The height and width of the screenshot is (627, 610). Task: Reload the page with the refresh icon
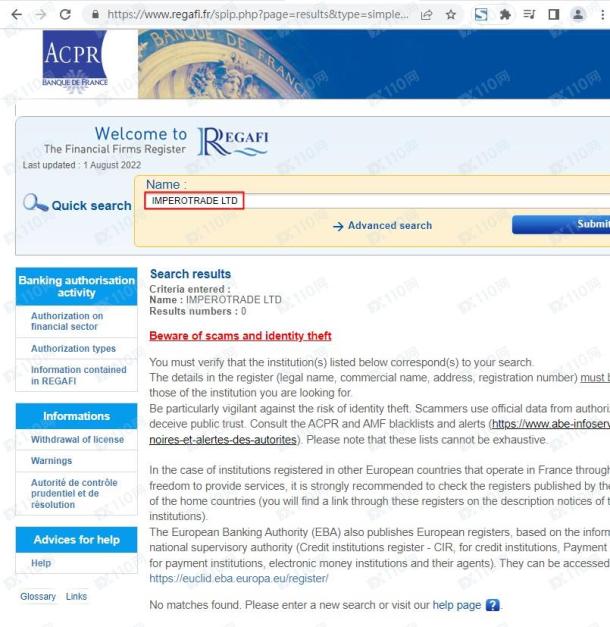(65, 15)
